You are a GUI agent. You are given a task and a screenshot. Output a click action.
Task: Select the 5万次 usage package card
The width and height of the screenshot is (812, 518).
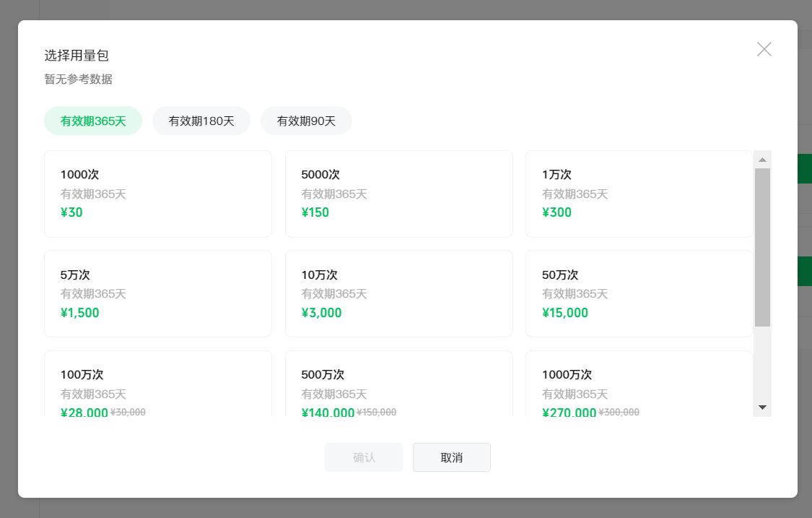pyautogui.click(x=157, y=293)
